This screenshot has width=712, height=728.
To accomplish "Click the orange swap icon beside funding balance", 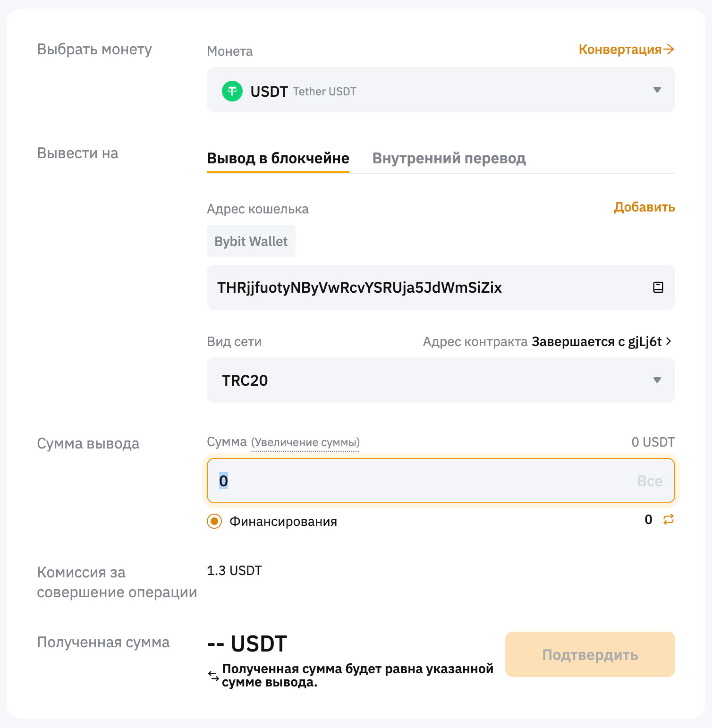I will coord(668,520).
